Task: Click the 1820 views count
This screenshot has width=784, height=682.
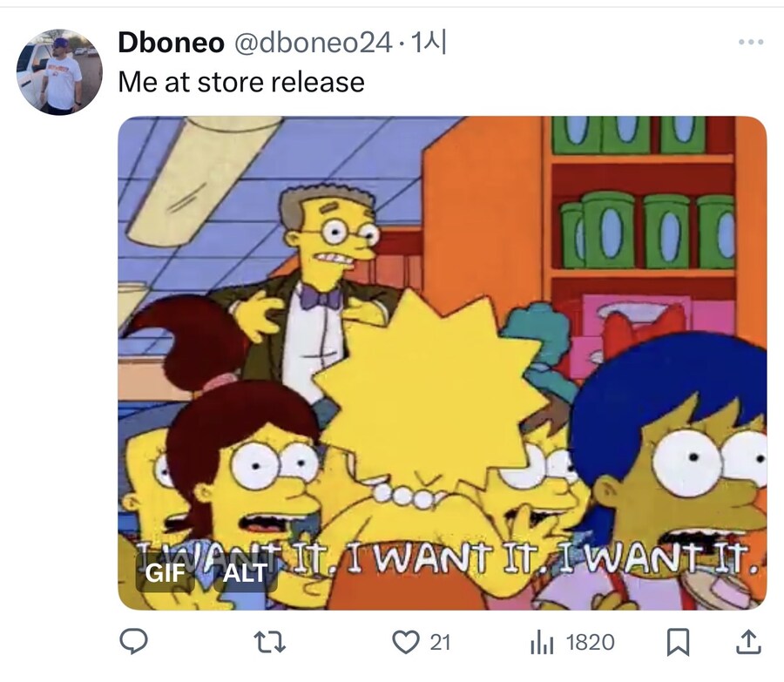Action: 590,643
